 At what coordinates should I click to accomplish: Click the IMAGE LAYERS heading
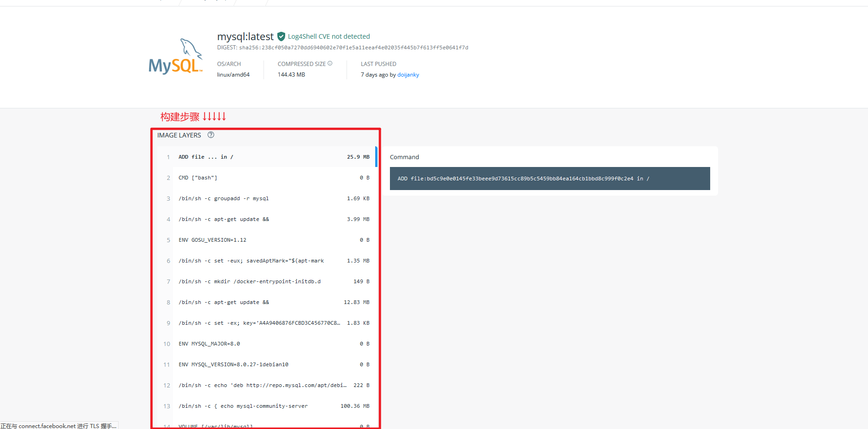[x=179, y=135]
